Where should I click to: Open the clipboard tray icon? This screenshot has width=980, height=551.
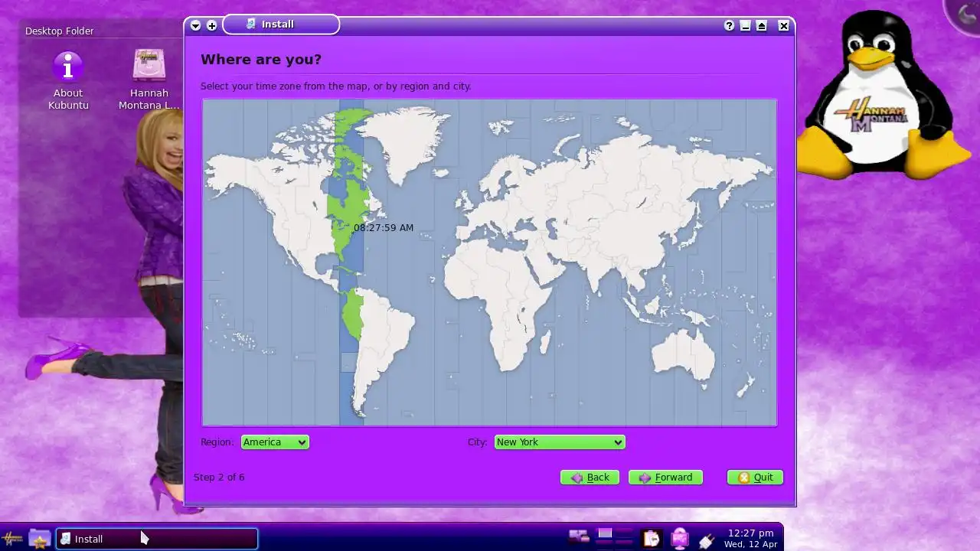pyautogui.click(x=651, y=539)
